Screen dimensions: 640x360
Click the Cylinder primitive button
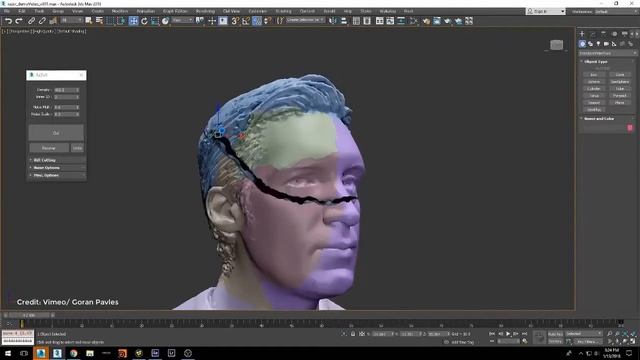594,89
